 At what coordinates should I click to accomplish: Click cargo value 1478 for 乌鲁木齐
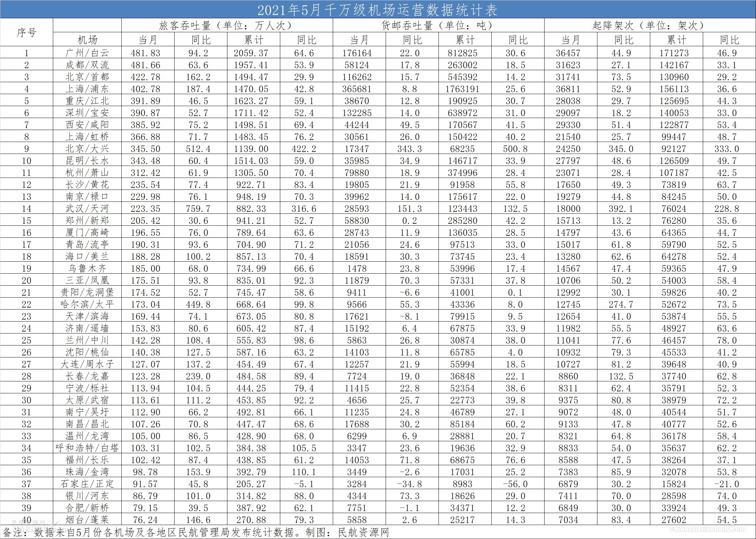pyautogui.click(x=357, y=269)
